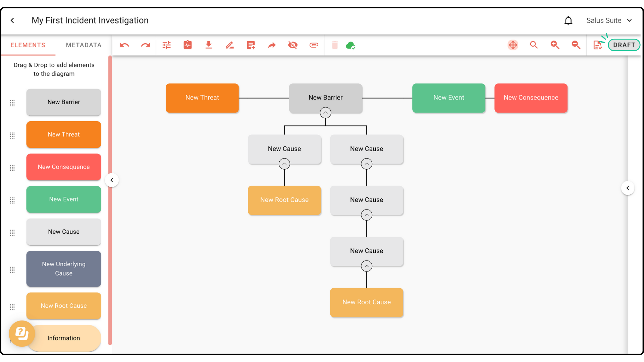The width and height of the screenshot is (644, 362).
Task: Collapse children under New Barrier node
Action: (325, 113)
